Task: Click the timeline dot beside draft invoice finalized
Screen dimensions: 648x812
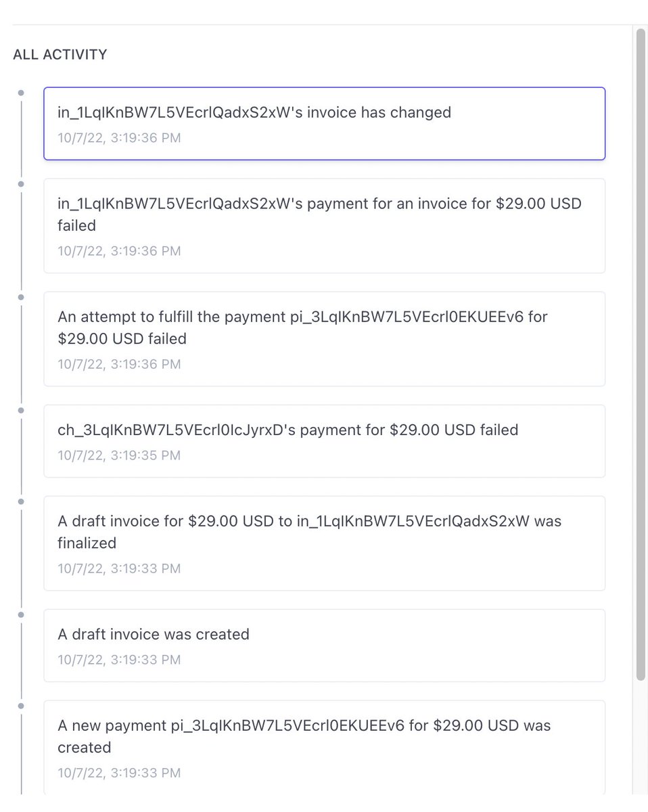Action: coord(21,501)
